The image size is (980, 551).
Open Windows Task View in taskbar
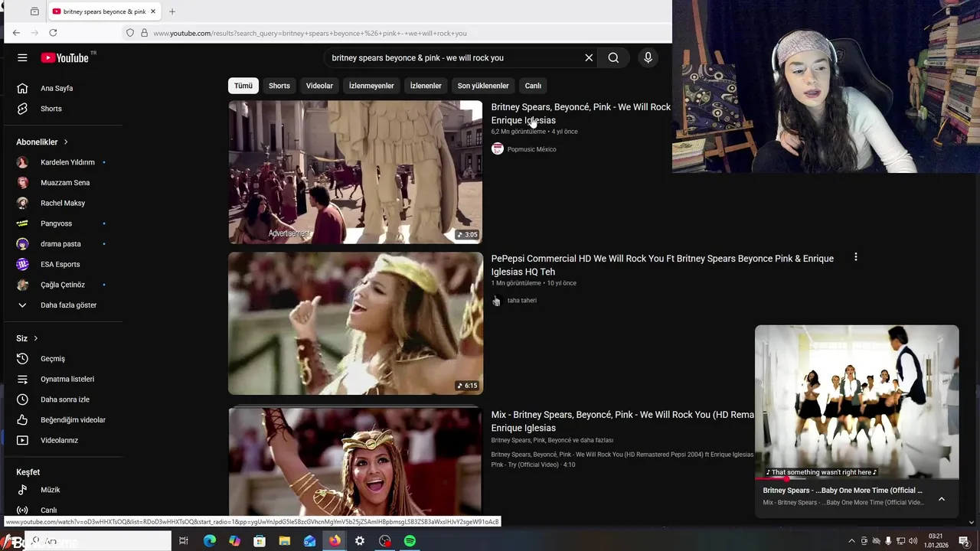click(x=184, y=541)
